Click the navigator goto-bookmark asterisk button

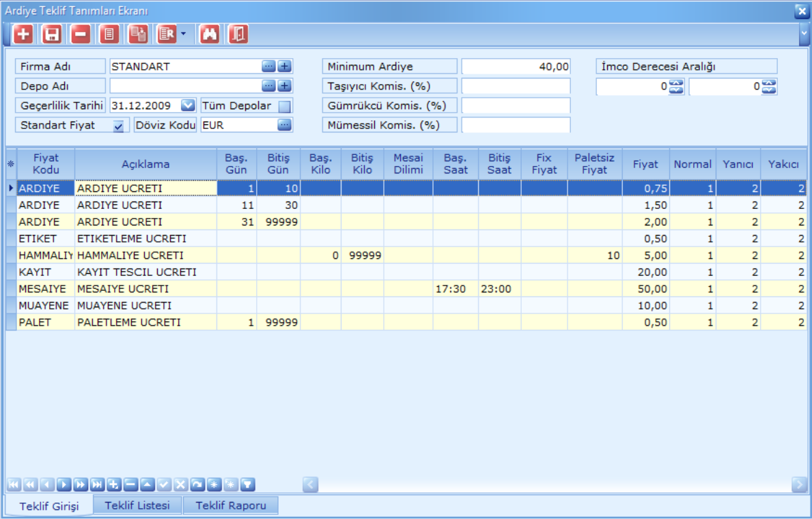[x=230, y=485]
